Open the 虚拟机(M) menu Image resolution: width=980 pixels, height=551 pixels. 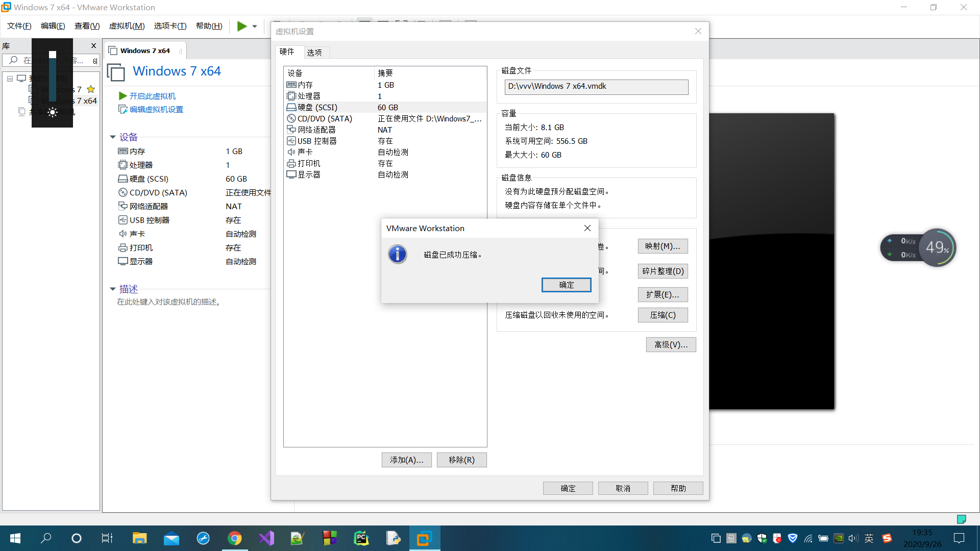pyautogui.click(x=127, y=26)
